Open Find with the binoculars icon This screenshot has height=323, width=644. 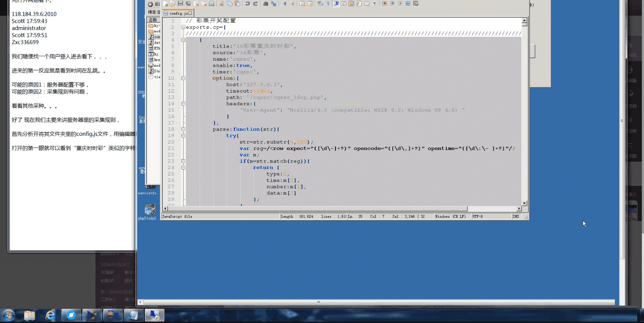click(266, 4)
